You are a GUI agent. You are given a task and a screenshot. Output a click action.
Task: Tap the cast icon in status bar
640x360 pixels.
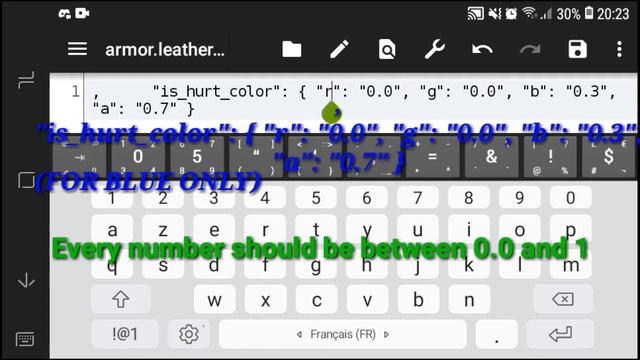(476, 13)
